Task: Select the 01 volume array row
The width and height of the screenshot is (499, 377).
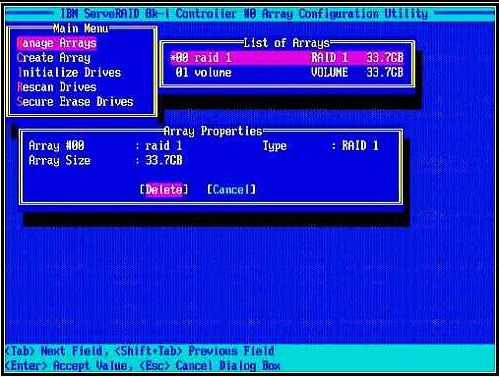Action: (287, 73)
